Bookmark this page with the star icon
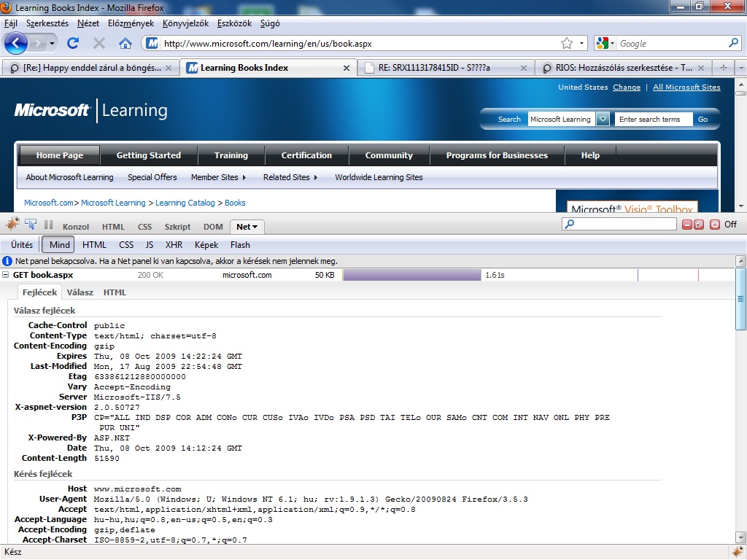 [x=566, y=43]
